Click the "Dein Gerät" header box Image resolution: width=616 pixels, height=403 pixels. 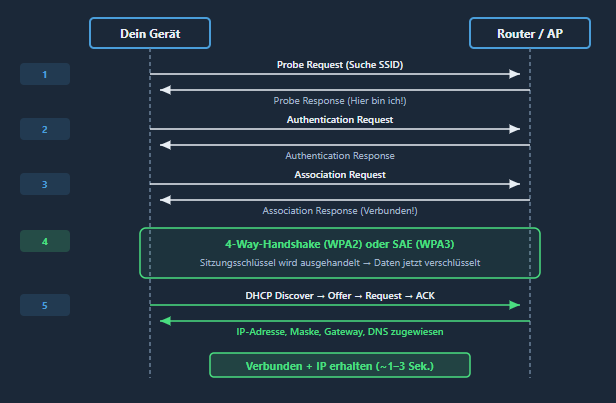[x=150, y=34]
